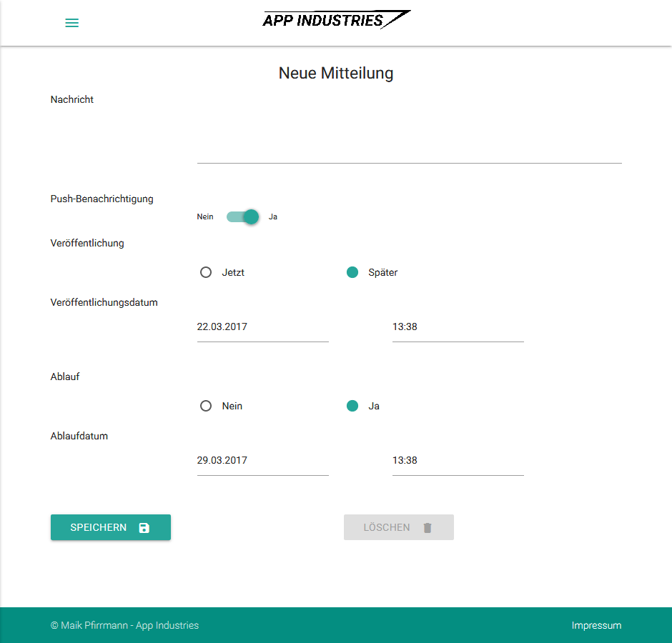Toggle the Push-Benachrichtigung switch
This screenshot has height=643, width=672.
coord(242,216)
